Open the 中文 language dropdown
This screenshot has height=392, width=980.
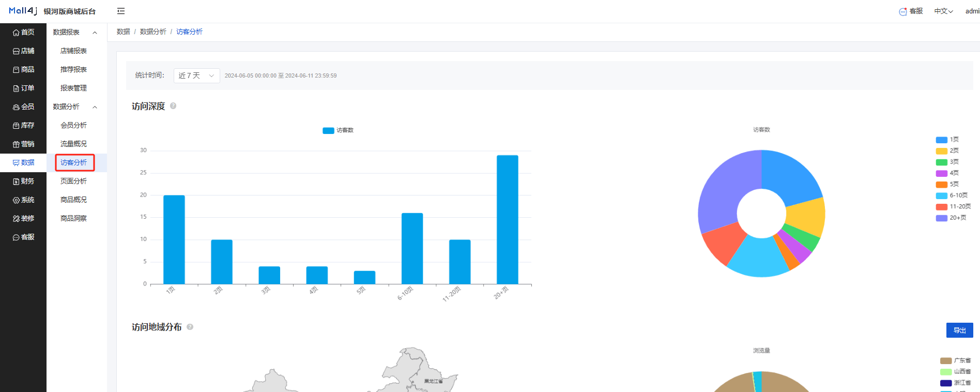pyautogui.click(x=943, y=11)
